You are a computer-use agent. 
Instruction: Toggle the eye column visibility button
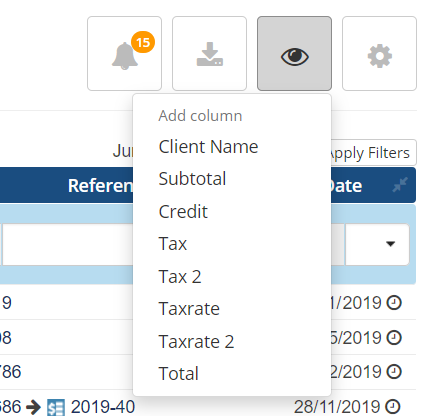tap(294, 53)
